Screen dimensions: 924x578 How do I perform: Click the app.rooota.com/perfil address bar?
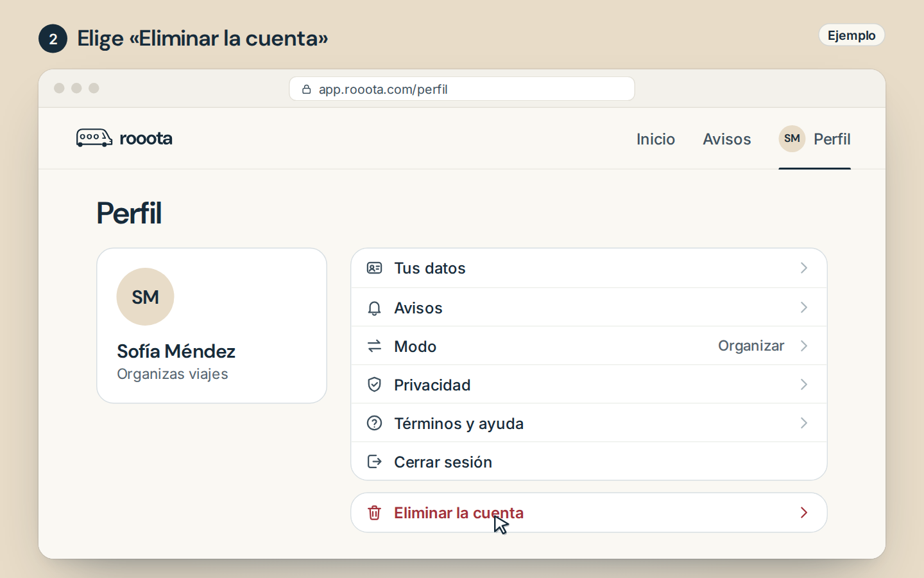pos(462,89)
